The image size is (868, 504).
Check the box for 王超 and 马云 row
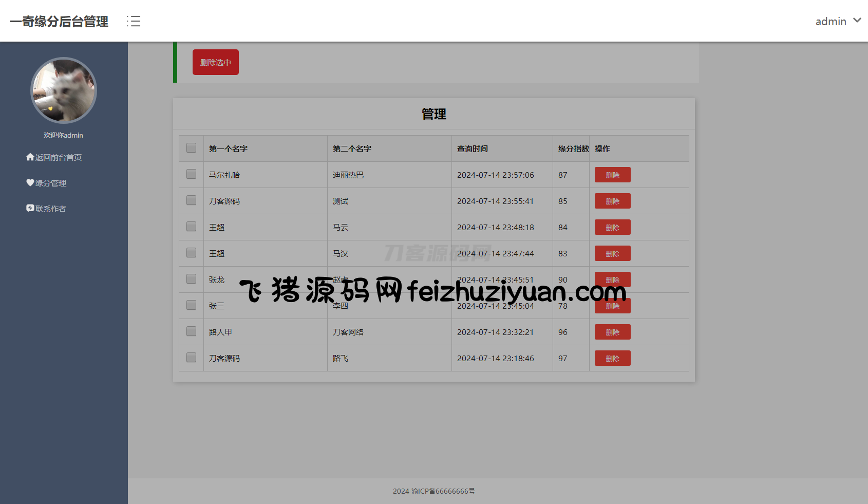[x=191, y=227]
